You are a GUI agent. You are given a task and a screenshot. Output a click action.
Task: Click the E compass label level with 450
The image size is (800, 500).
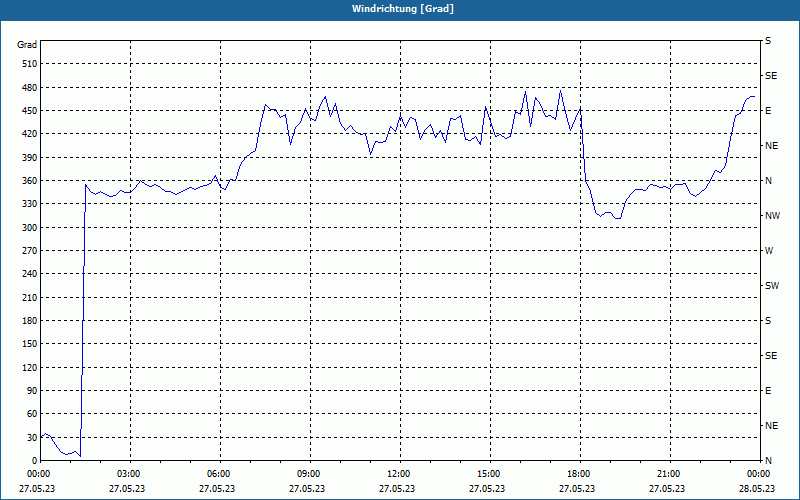(x=768, y=111)
